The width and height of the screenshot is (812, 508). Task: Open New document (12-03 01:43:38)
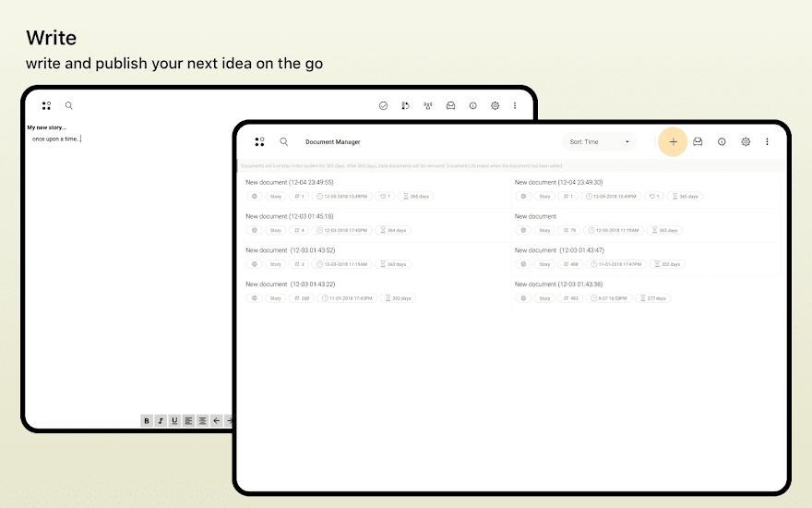tap(558, 284)
